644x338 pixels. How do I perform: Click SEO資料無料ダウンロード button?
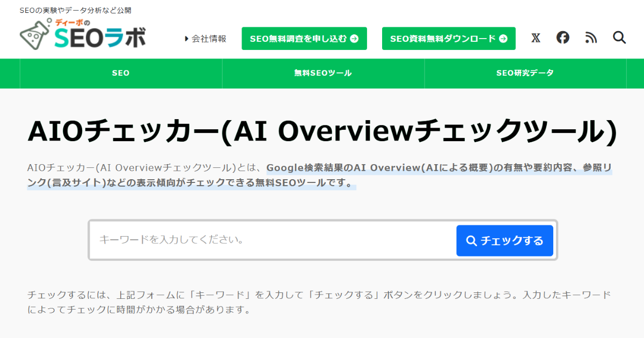point(449,39)
